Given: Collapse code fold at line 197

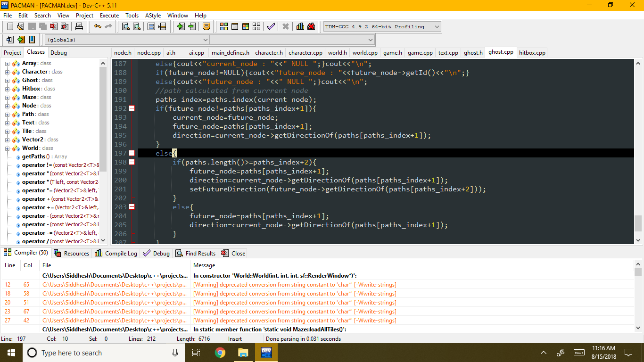Looking at the screenshot, I should 132,153.
